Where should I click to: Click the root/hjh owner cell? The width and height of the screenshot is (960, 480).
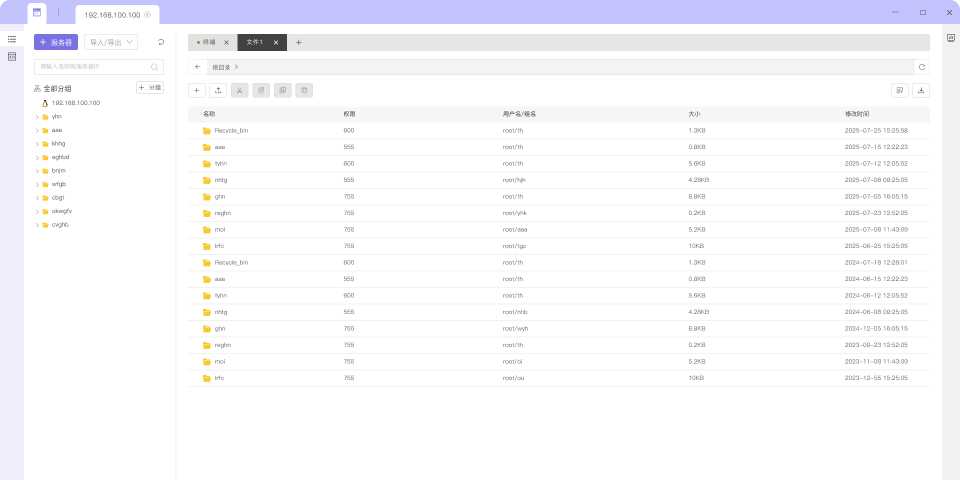tap(514, 181)
